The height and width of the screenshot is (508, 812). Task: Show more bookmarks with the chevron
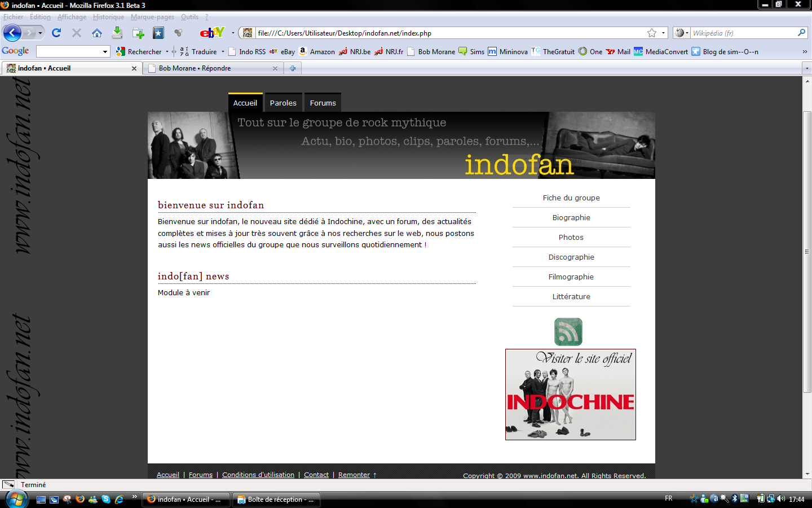tap(805, 51)
